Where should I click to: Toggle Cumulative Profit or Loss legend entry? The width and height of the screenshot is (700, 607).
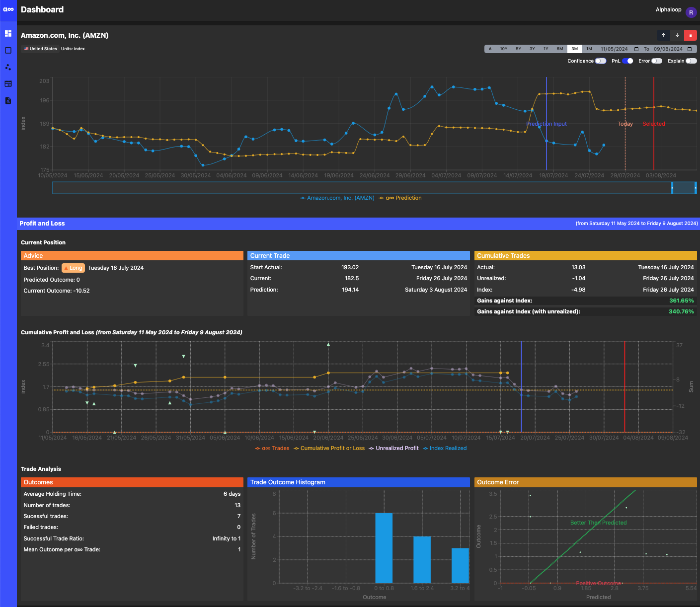329,448
